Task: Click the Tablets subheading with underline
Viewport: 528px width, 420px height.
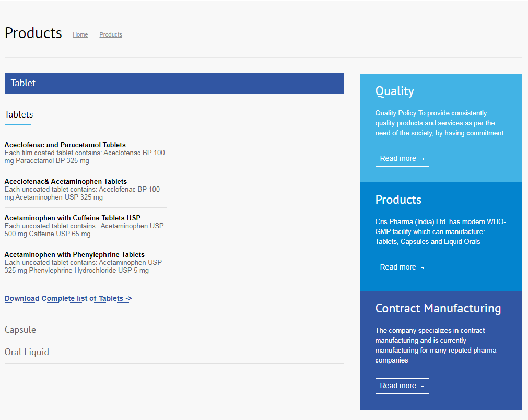Action: [x=19, y=114]
